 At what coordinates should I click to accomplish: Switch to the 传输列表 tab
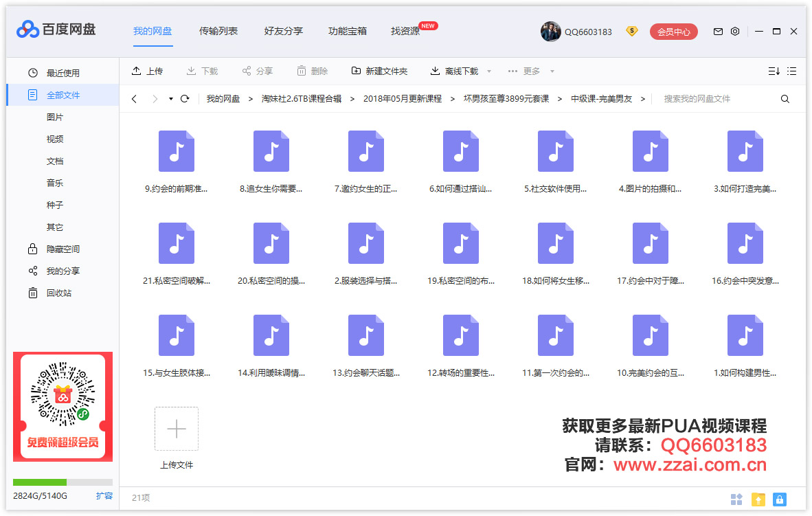click(218, 31)
